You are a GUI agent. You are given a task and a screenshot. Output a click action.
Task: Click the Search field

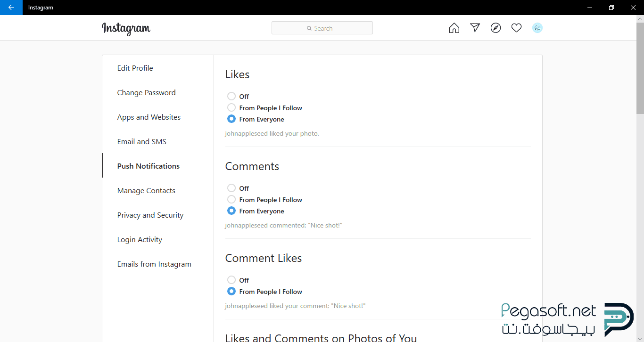322,28
